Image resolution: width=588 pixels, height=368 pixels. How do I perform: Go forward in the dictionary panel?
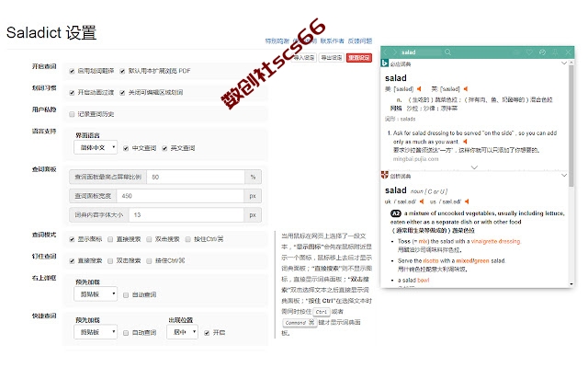(394, 52)
